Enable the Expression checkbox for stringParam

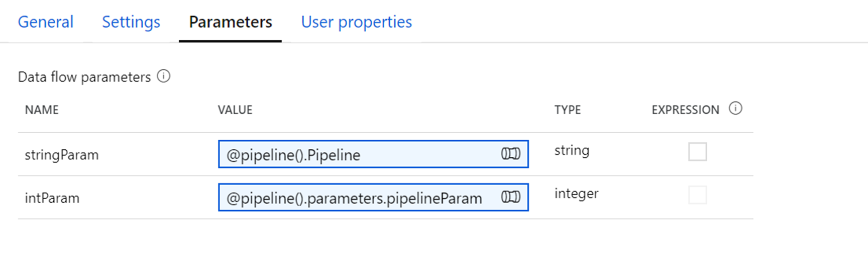[x=697, y=152]
